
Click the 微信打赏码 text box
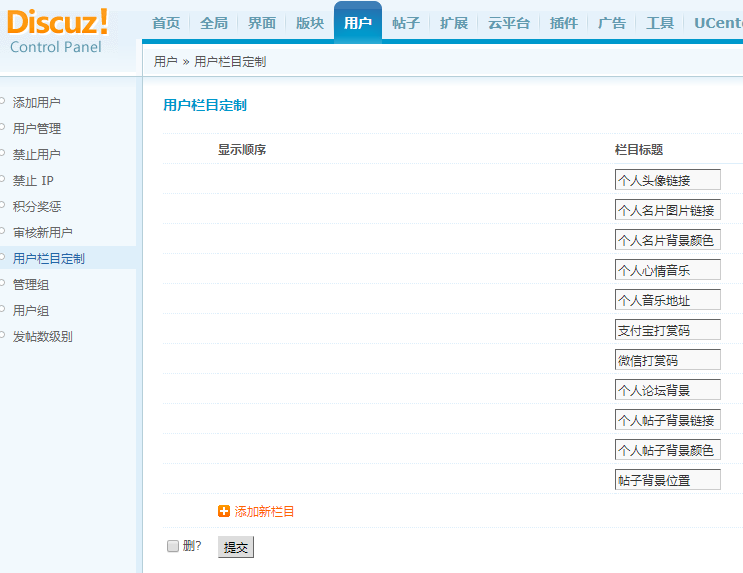point(667,360)
